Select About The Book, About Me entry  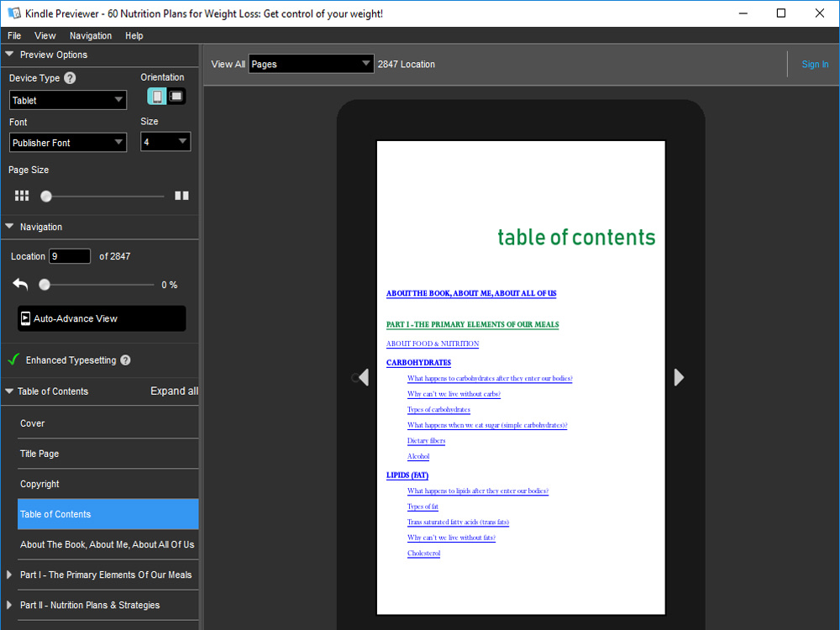[108, 544]
